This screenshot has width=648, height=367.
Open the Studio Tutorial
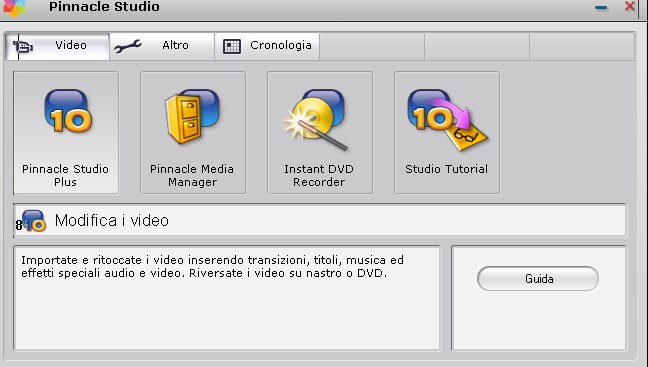coord(447,133)
